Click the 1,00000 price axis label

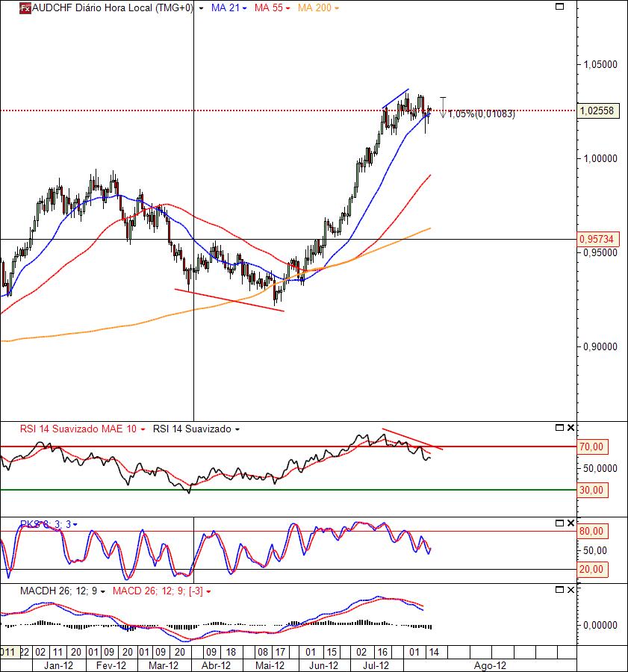pos(600,158)
